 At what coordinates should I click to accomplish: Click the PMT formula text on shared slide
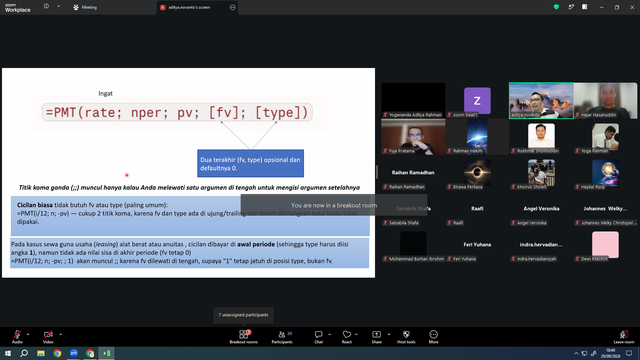(177, 112)
